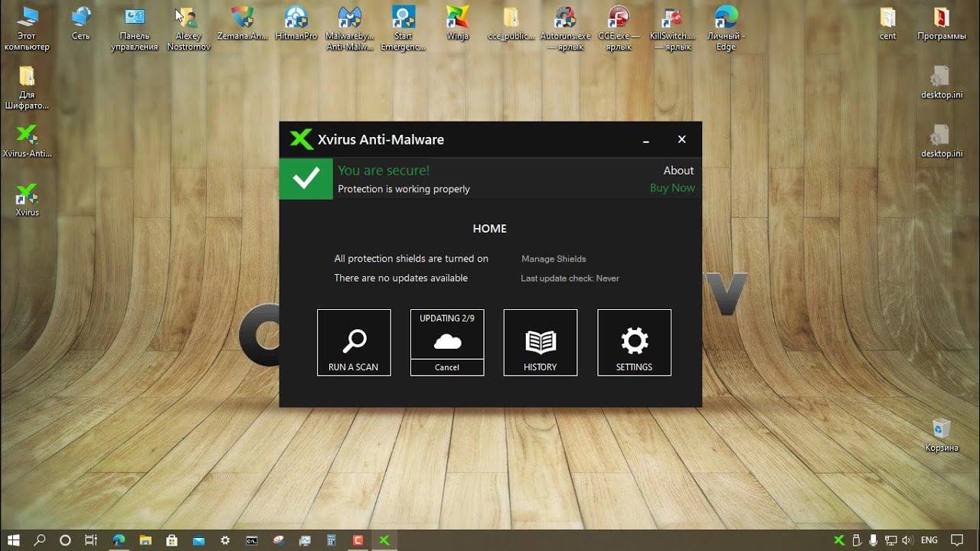Select the 'Сеть' network desktop icon
Viewport: 980px width, 551px height.
click(80, 24)
